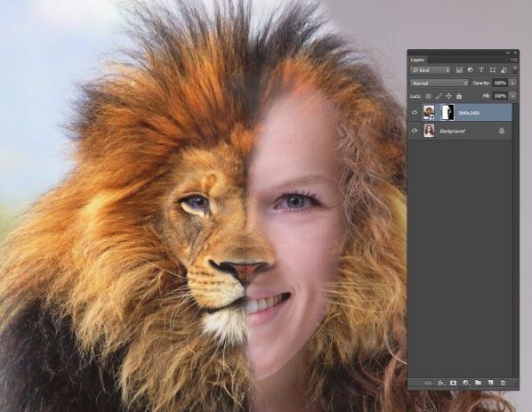The image size is (532, 412).
Task: Lock all padlock icon
Action: (459, 96)
